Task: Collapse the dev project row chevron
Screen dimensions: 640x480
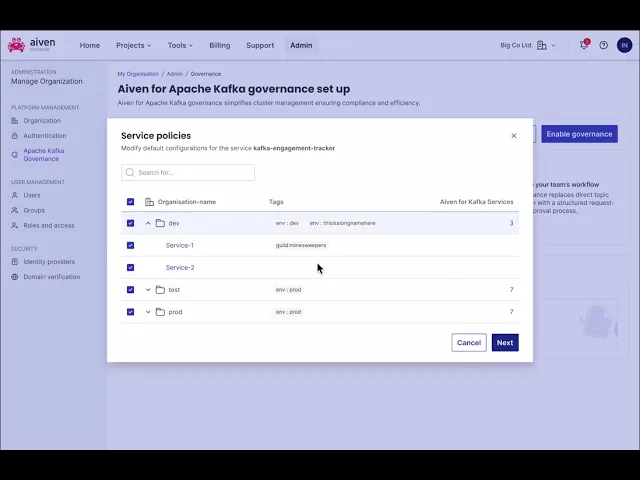Action: coord(148,223)
